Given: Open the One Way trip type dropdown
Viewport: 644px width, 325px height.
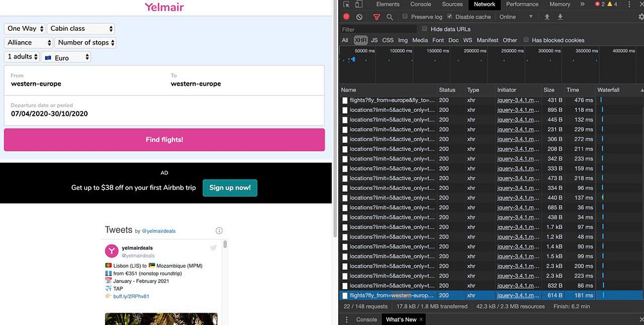Looking at the screenshot, I should tap(26, 28).
